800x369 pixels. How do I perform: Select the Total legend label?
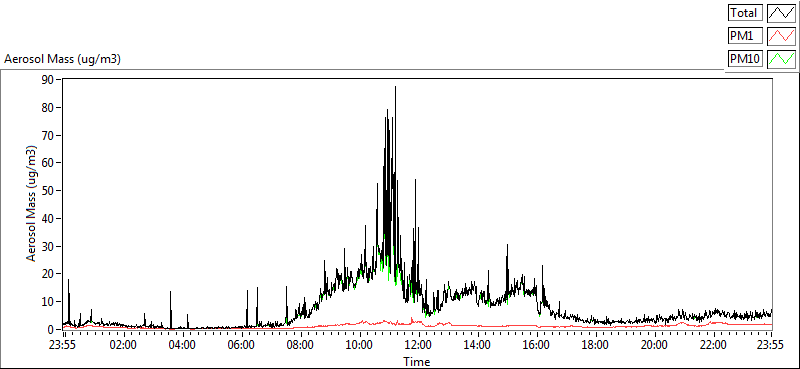coord(744,12)
